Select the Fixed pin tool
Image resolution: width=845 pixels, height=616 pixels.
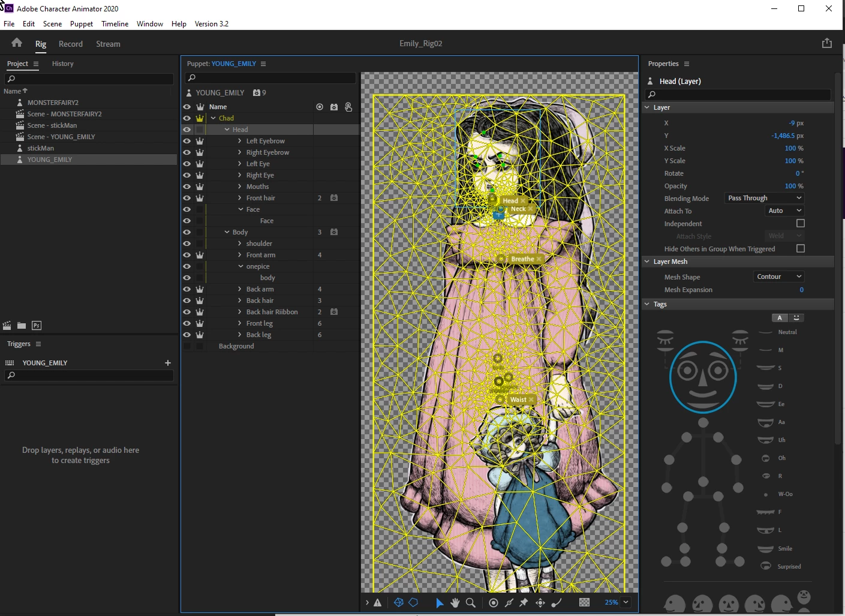coord(524,603)
